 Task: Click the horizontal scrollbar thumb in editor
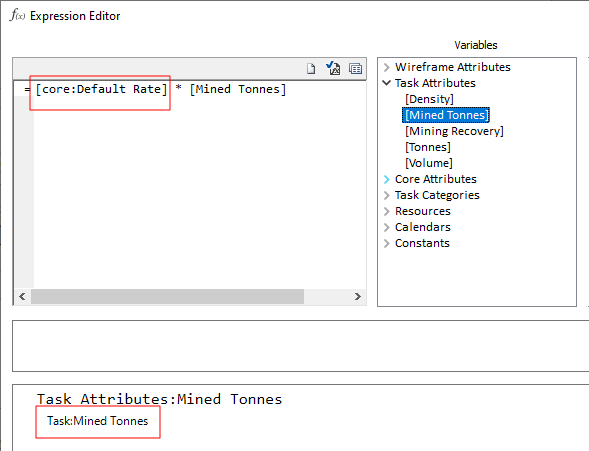[x=168, y=297]
